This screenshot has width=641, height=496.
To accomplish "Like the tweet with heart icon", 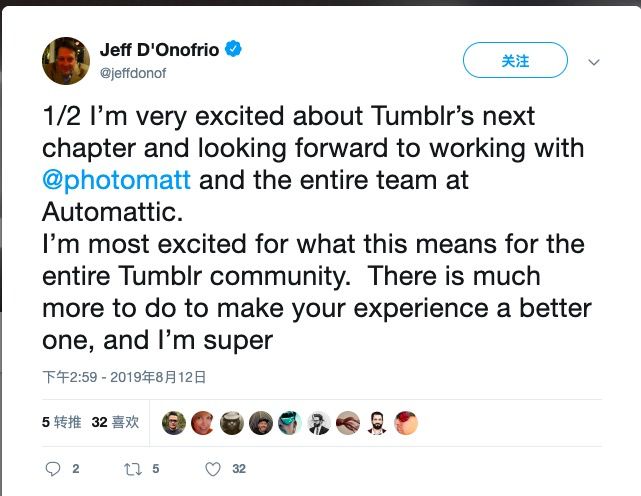I will (212, 468).
